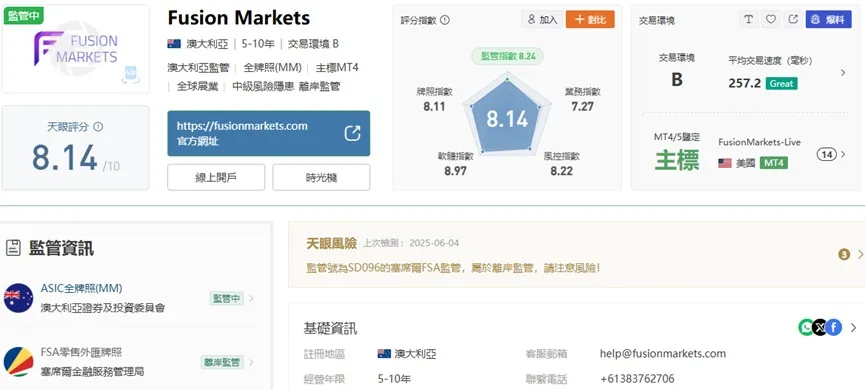The image size is (865, 390).
Task: Click the 業務指數 7.27 value
Action: point(583,106)
